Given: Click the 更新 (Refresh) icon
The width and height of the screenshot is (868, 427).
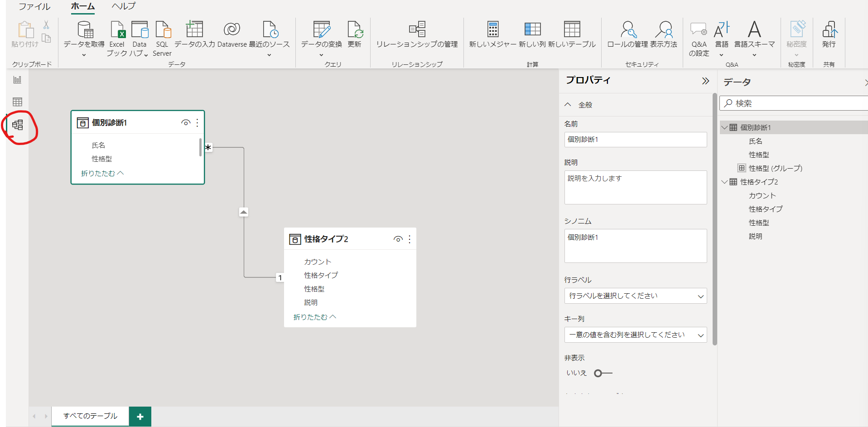Looking at the screenshot, I should click(x=355, y=30).
